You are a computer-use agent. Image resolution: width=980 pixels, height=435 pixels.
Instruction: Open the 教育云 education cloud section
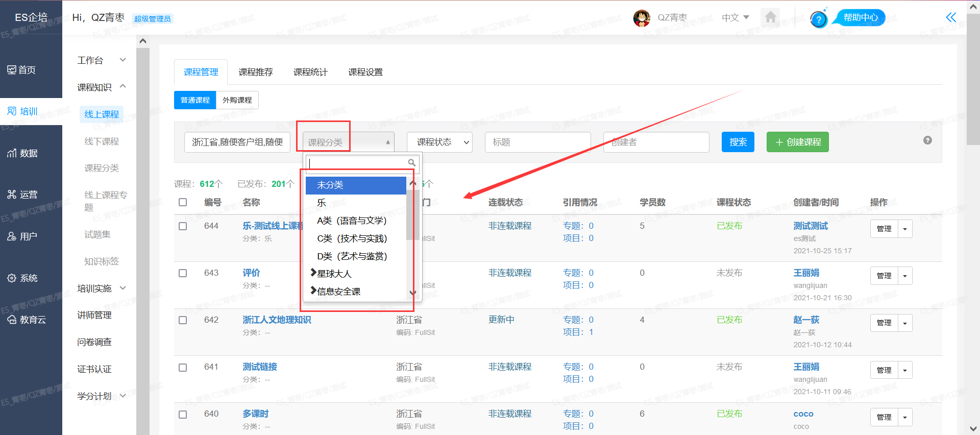27,320
